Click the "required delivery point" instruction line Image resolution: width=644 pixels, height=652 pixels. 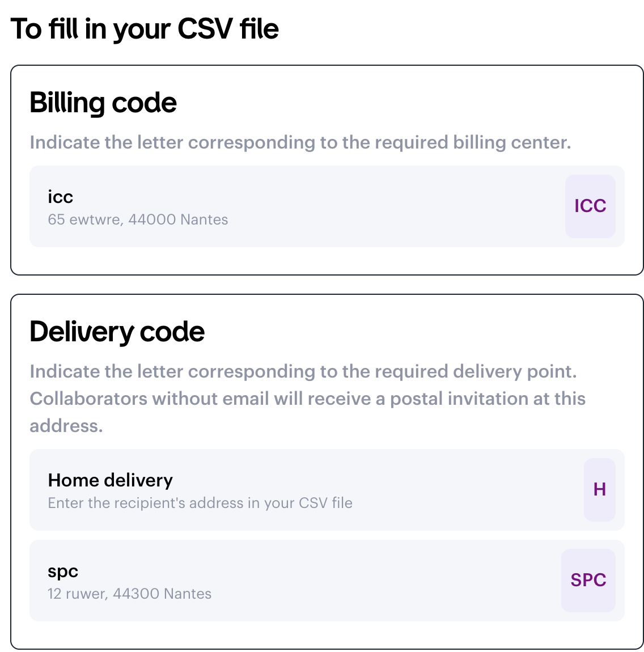pos(303,371)
